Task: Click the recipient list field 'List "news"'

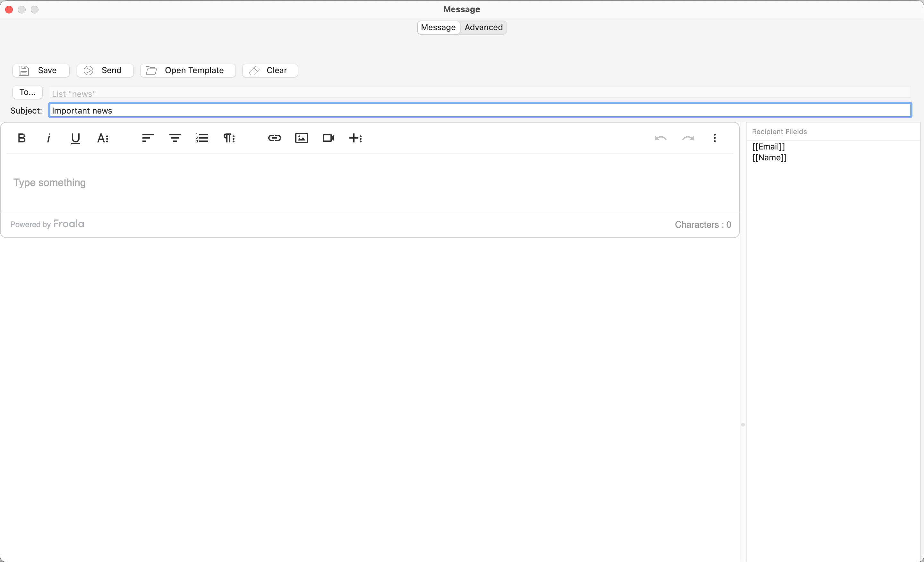Action: tap(480, 93)
